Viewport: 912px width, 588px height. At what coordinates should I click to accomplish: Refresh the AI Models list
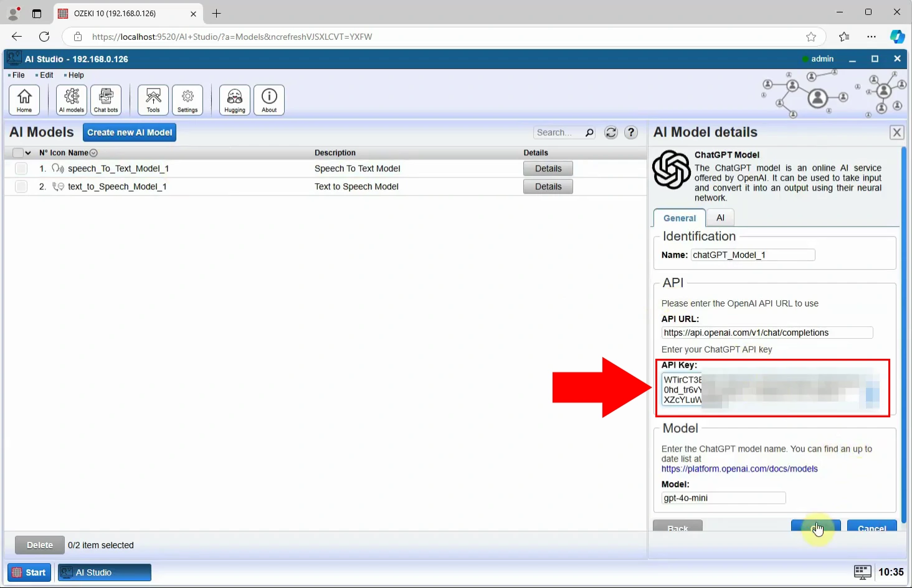[611, 133]
